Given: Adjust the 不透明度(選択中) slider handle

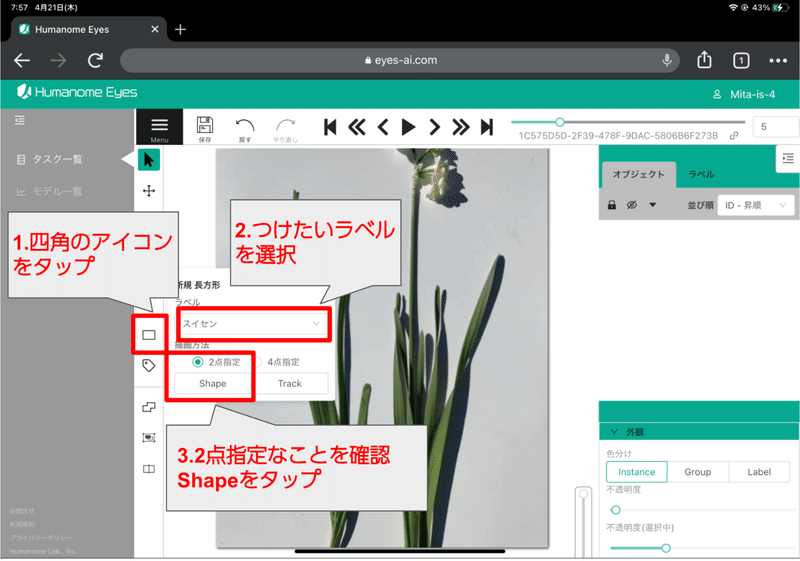Looking at the screenshot, I should 666,548.
